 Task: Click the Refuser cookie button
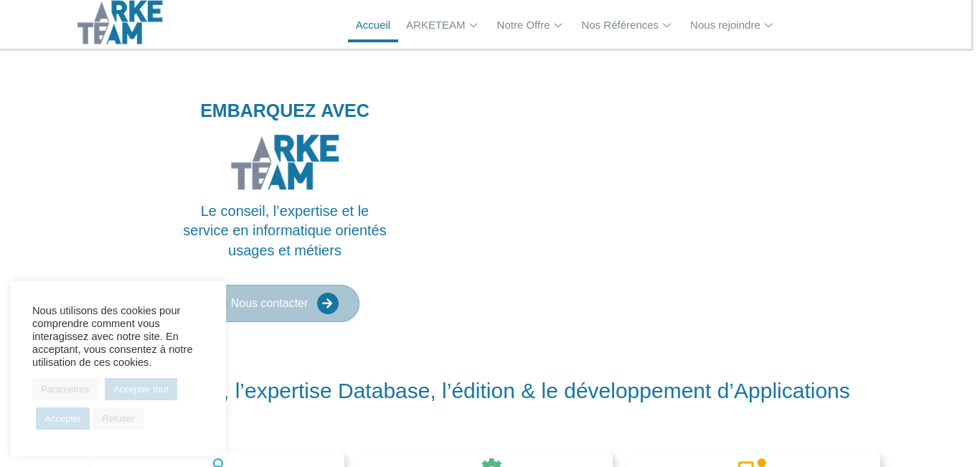(118, 419)
